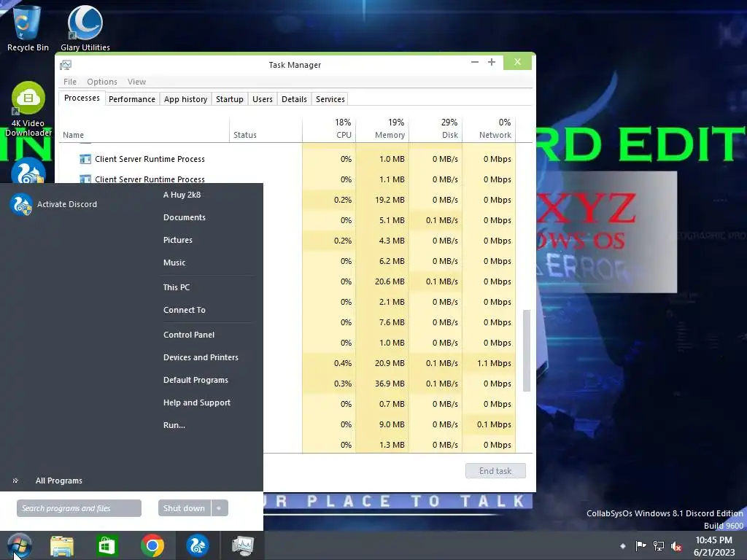Open the blue Discord activator taskbar icon
Viewport: 747px width, 560px height.
click(197, 545)
